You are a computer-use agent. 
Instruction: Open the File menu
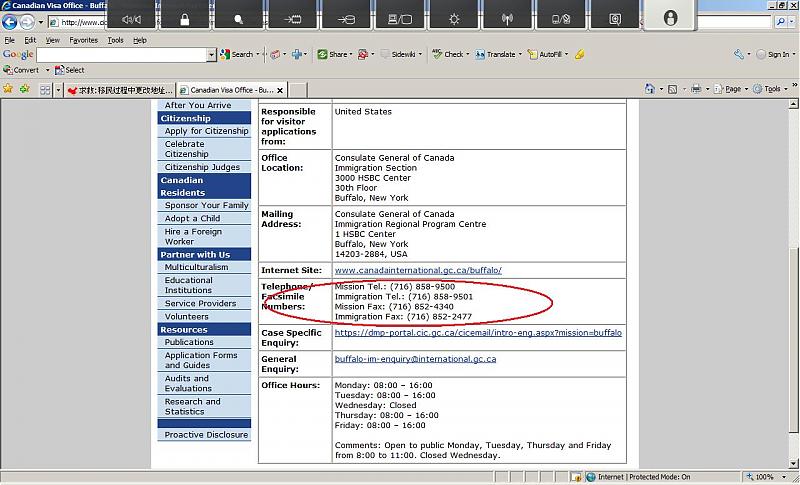click(9, 40)
